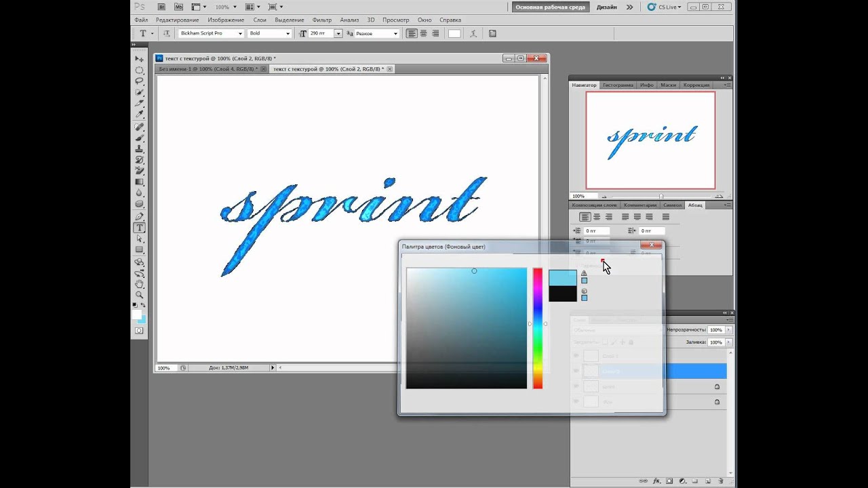Toggle Quick Mask mode icon
Viewport: 868px width, 488px height.
point(139,331)
